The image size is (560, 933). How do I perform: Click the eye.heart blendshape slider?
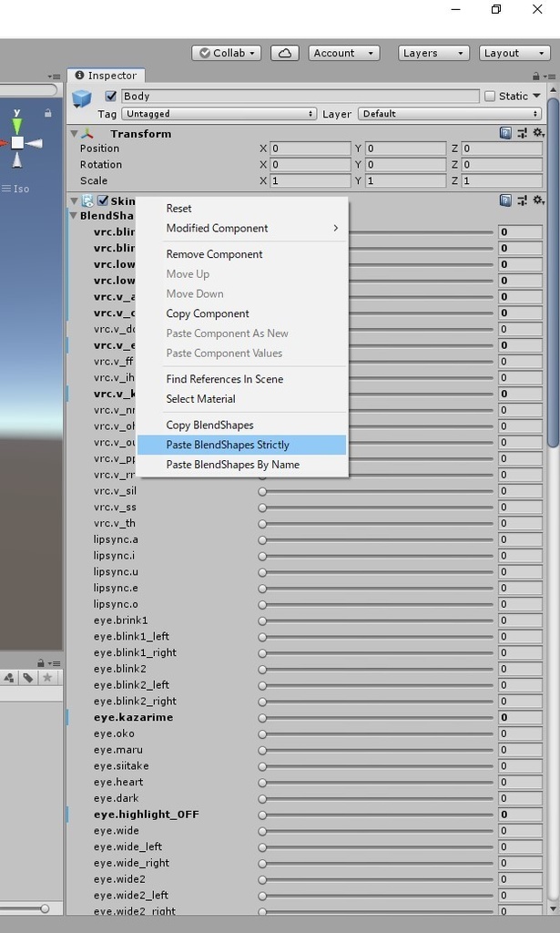376,783
